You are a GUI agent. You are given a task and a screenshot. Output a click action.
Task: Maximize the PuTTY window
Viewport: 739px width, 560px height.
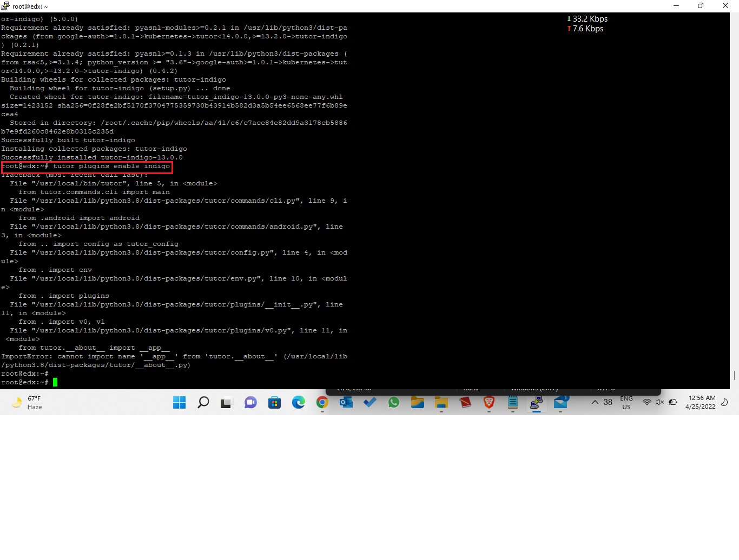coord(701,6)
